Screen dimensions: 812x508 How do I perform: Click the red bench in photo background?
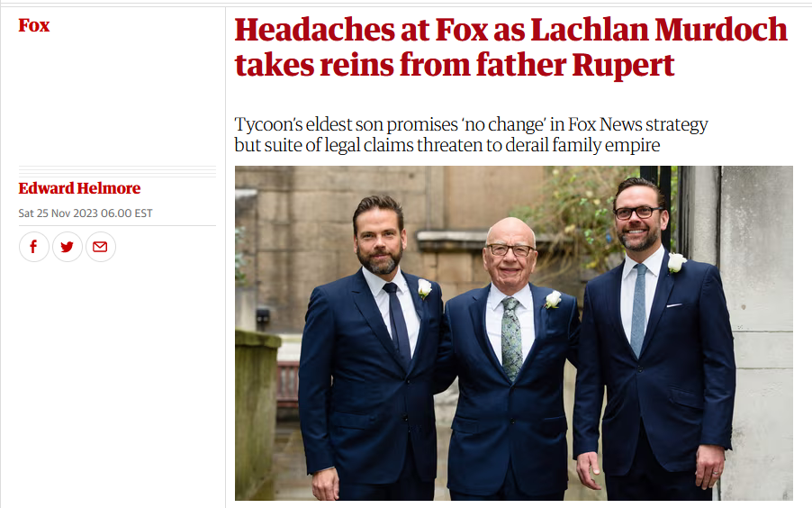[x=287, y=384]
